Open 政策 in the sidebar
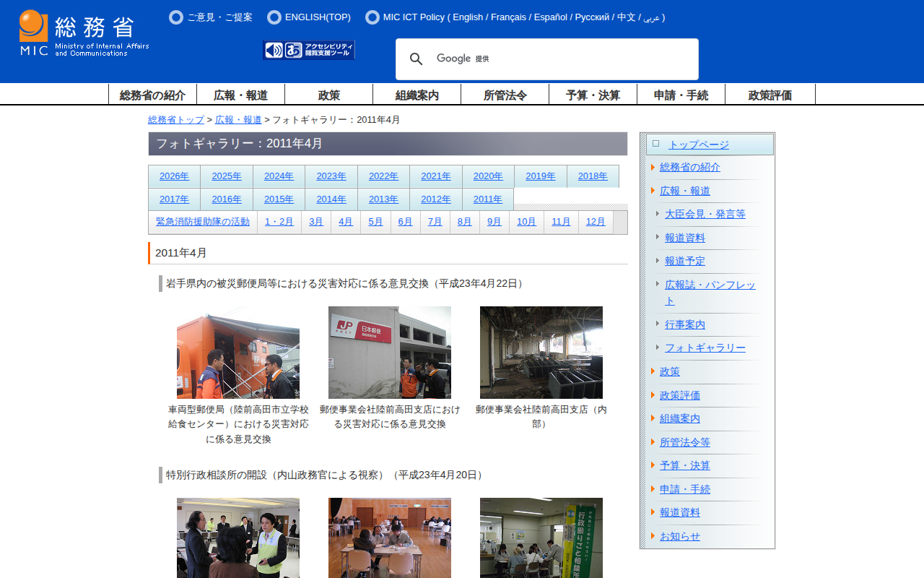Image resolution: width=924 pixels, height=578 pixels. 670,371
